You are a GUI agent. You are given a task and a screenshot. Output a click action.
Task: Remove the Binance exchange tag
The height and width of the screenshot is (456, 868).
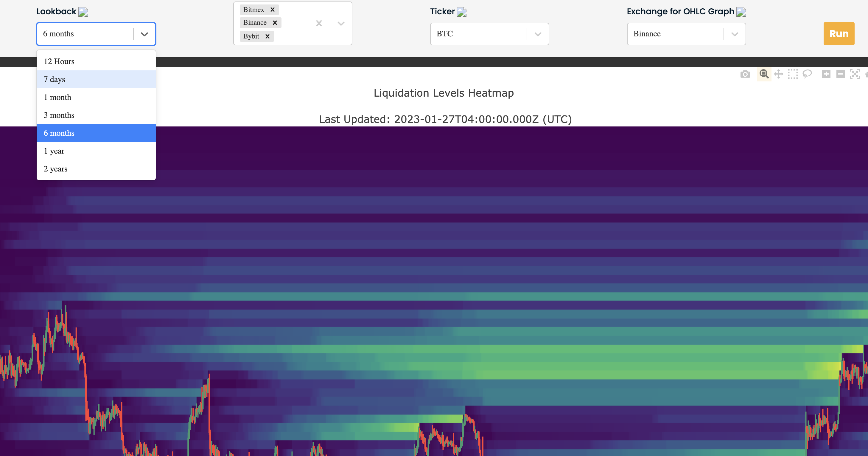pos(275,23)
